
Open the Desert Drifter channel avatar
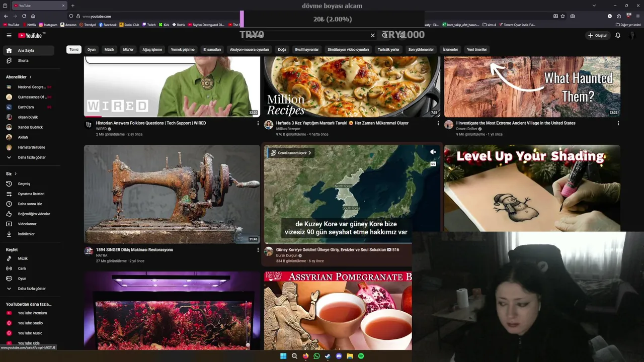pyautogui.click(x=449, y=125)
